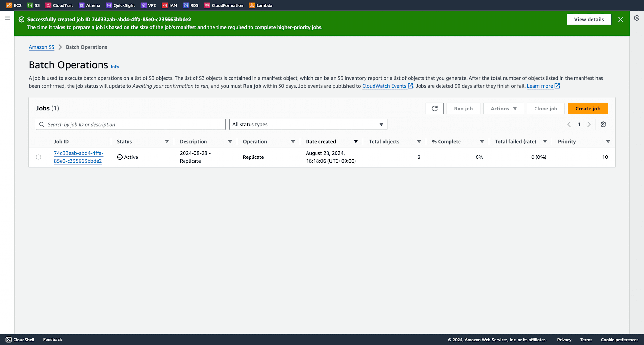Open the RDS service shortcut
Image resolution: width=644 pixels, height=345 pixels.
click(191, 5)
